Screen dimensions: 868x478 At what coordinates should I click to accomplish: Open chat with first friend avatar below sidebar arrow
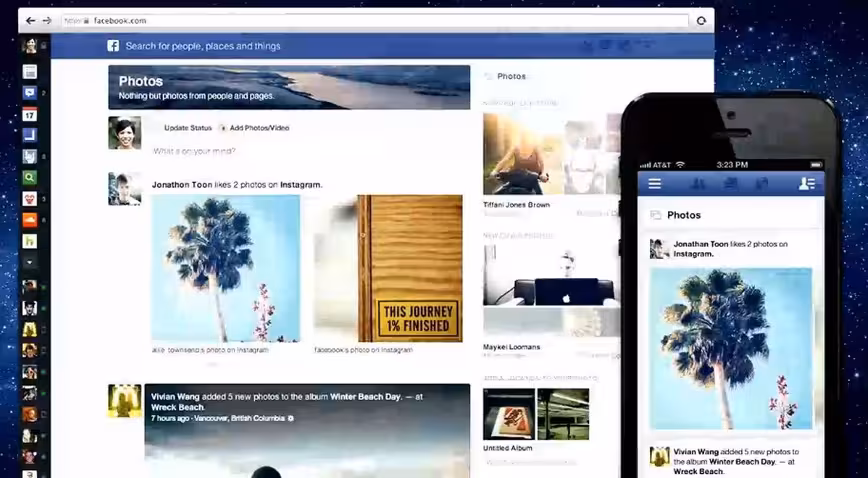coord(29,286)
